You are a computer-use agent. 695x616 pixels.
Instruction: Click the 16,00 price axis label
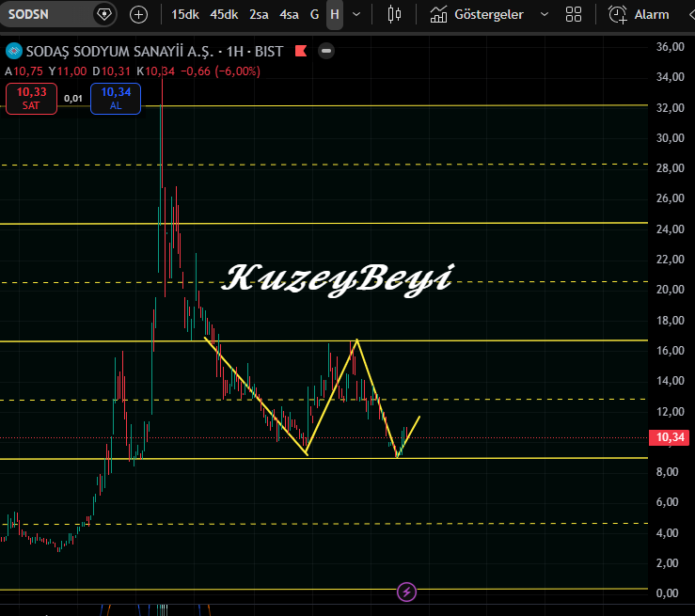671,351
